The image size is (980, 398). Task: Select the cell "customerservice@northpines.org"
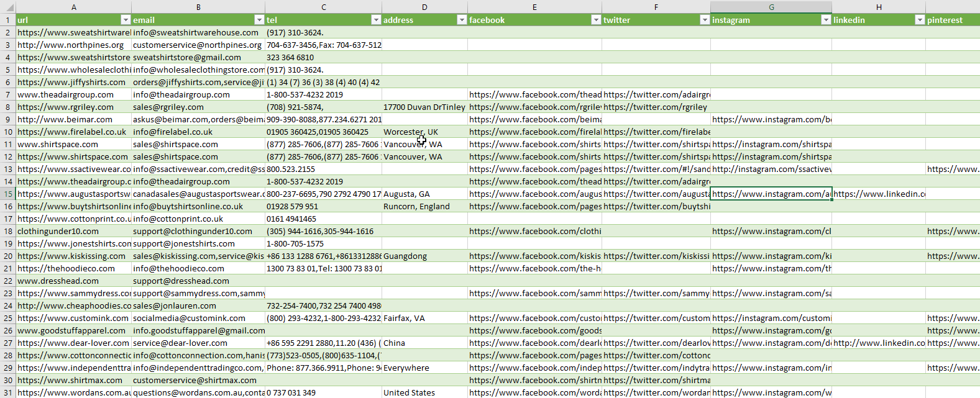tap(198, 45)
